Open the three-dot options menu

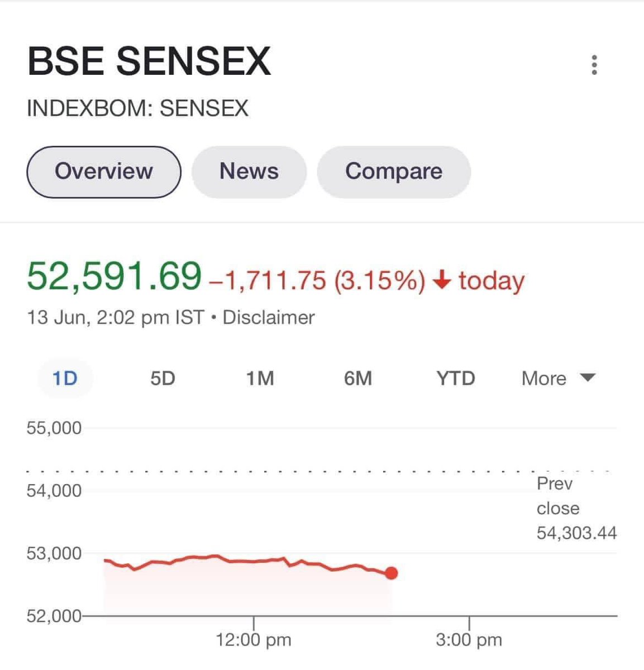(594, 65)
